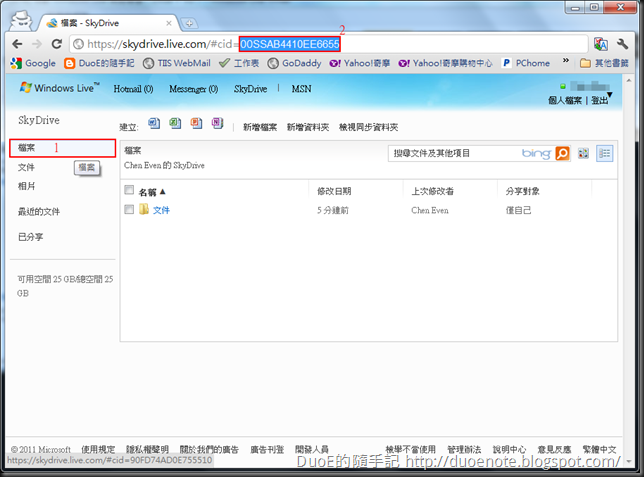The height and width of the screenshot is (477, 644).
Task: Create a new OneNote notebook icon
Action: 217,123
